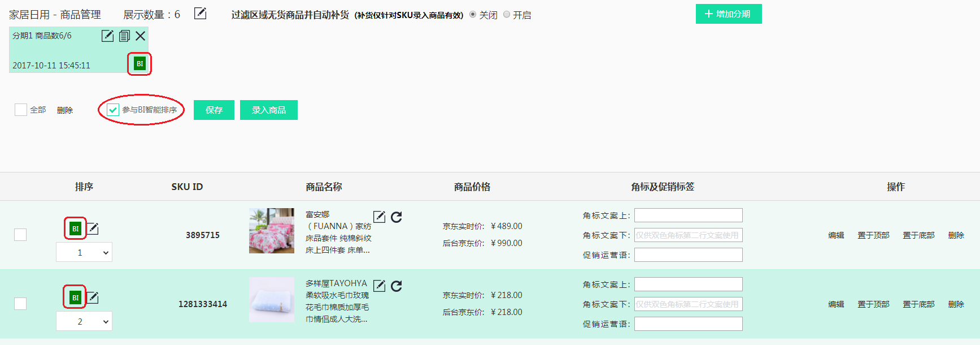Click refresh icon for 富安娜 product
The image size is (980, 345).
(397, 217)
